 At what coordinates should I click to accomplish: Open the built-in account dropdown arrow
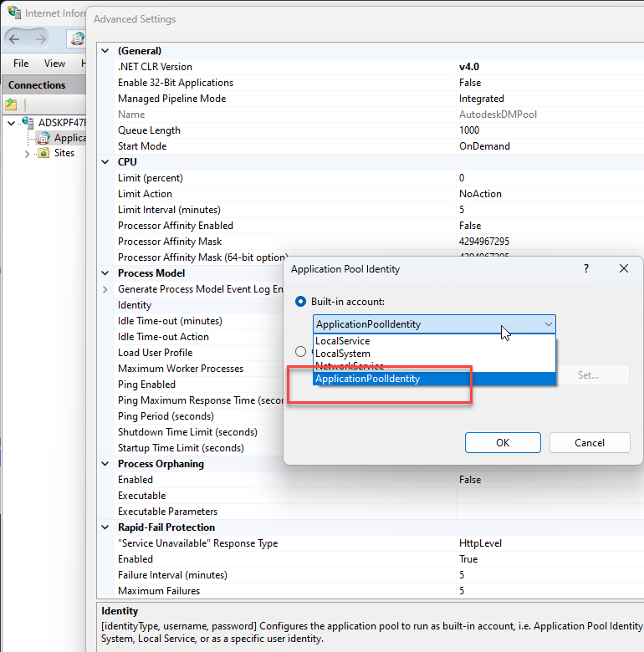(549, 324)
